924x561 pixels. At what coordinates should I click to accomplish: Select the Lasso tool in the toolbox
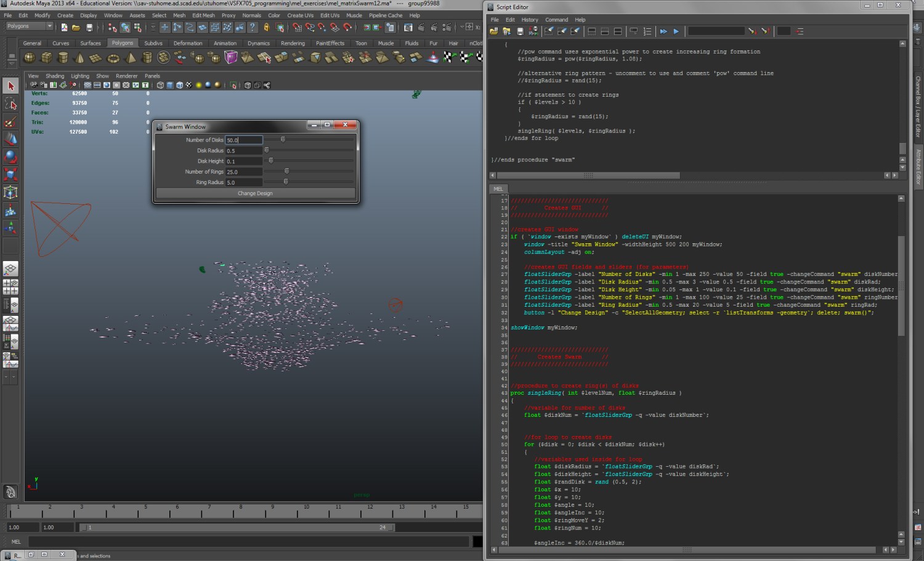pyautogui.click(x=10, y=104)
